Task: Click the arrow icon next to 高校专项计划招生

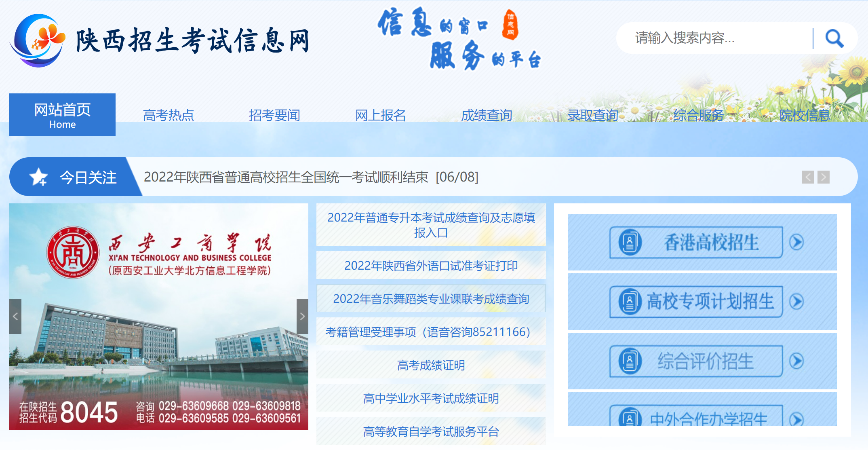Action: [796, 302]
